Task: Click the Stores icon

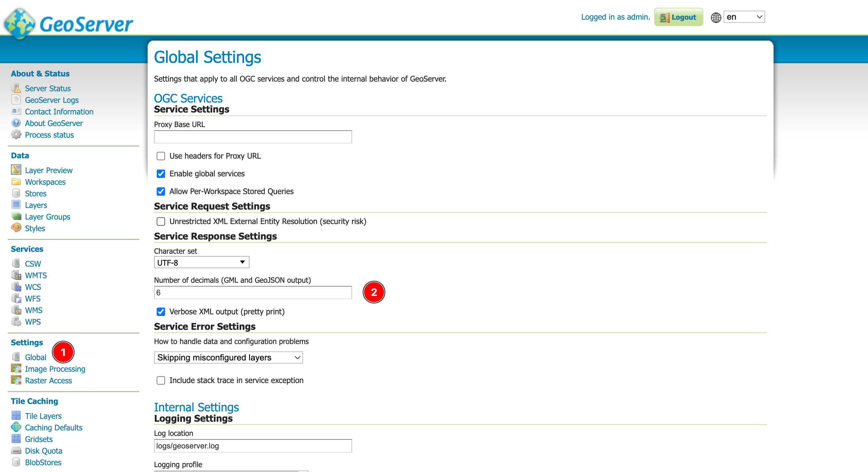Action: click(x=16, y=193)
